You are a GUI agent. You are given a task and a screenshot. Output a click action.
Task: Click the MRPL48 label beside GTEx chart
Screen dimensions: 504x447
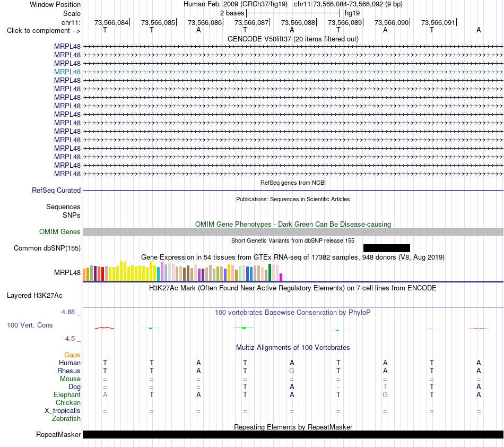[x=67, y=272]
